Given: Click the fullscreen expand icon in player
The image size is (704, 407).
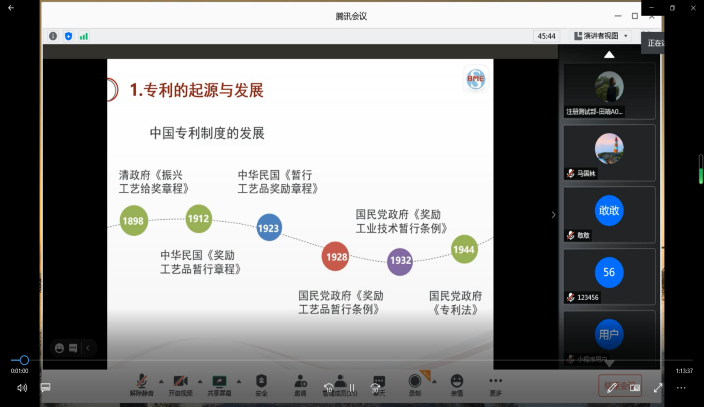Looking at the screenshot, I should click(x=658, y=387).
